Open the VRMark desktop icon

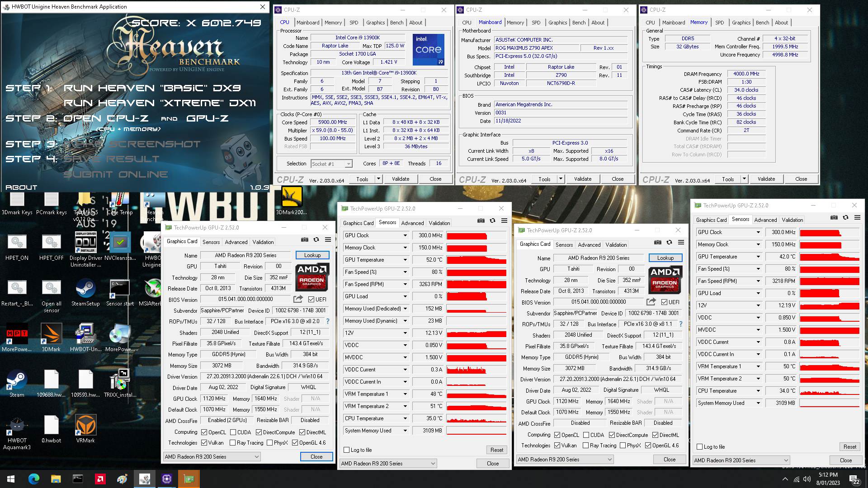click(x=85, y=429)
